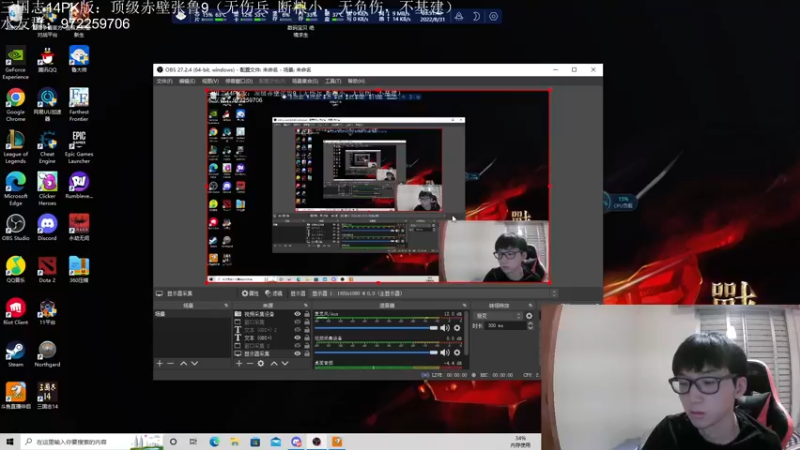
Task: Toggle lock on 视频采集设备 source
Action: [x=307, y=314]
